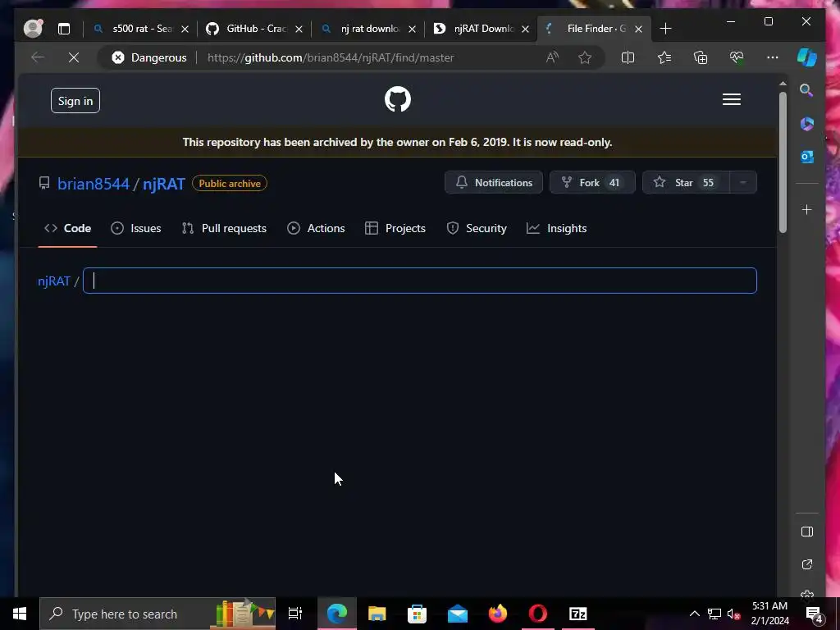This screenshot has height=630, width=840.
Task: Click the taskbar search box
Action: [x=157, y=614]
